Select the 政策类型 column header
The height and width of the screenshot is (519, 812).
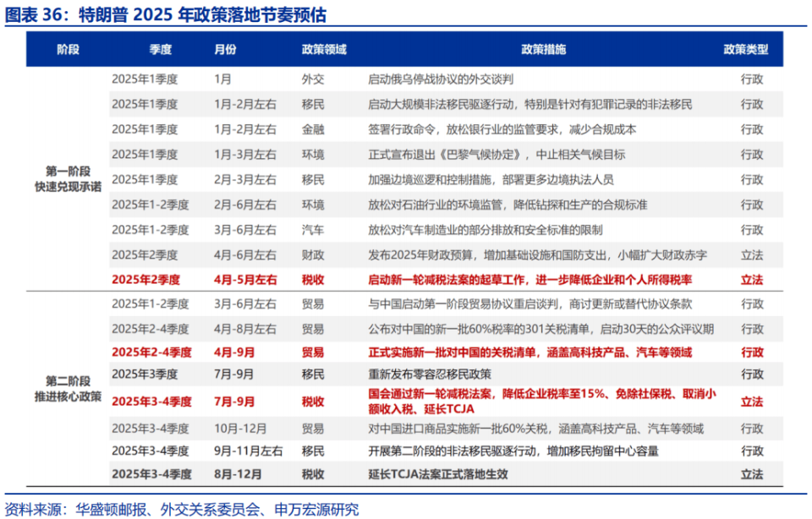[747, 49]
